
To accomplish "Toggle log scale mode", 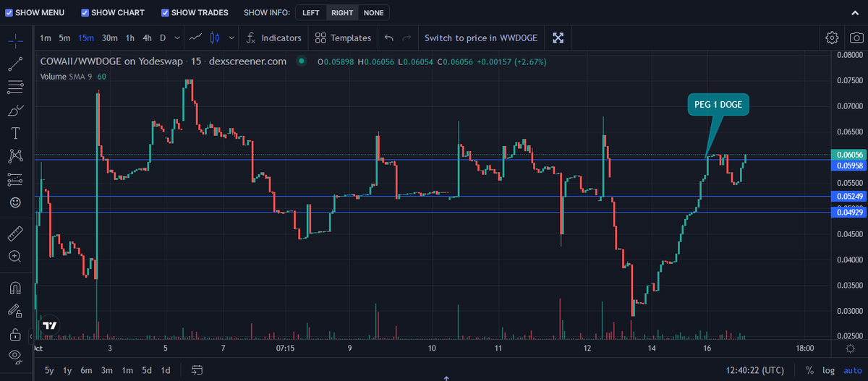I will point(828,370).
